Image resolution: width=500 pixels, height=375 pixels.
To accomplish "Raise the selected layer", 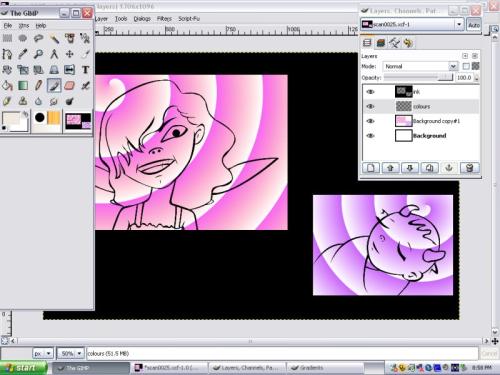I will (390, 168).
